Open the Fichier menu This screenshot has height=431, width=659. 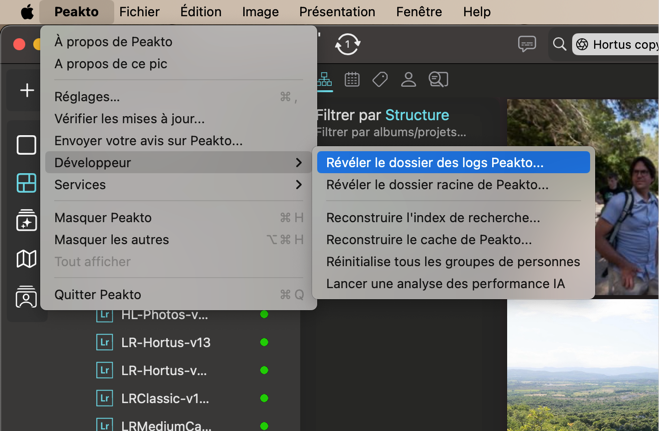coord(139,12)
